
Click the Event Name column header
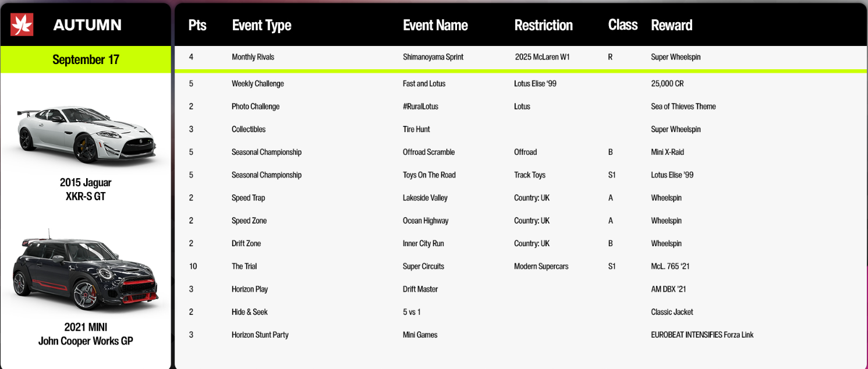[x=435, y=25]
